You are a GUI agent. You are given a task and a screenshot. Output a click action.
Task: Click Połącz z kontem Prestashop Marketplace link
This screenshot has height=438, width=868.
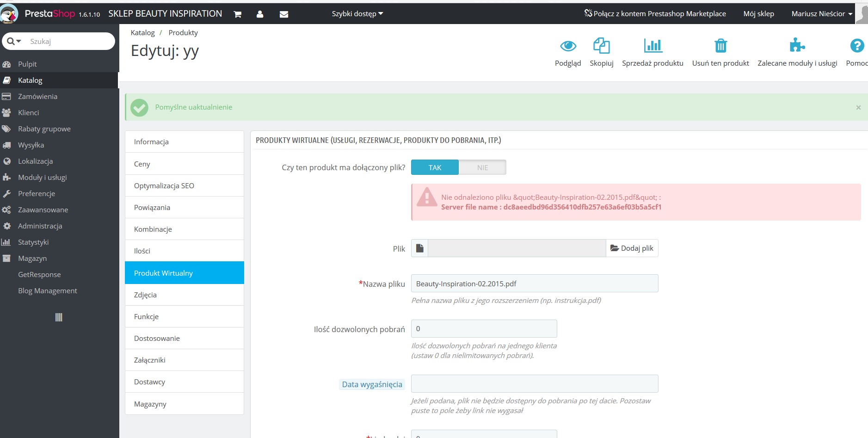point(655,14)
